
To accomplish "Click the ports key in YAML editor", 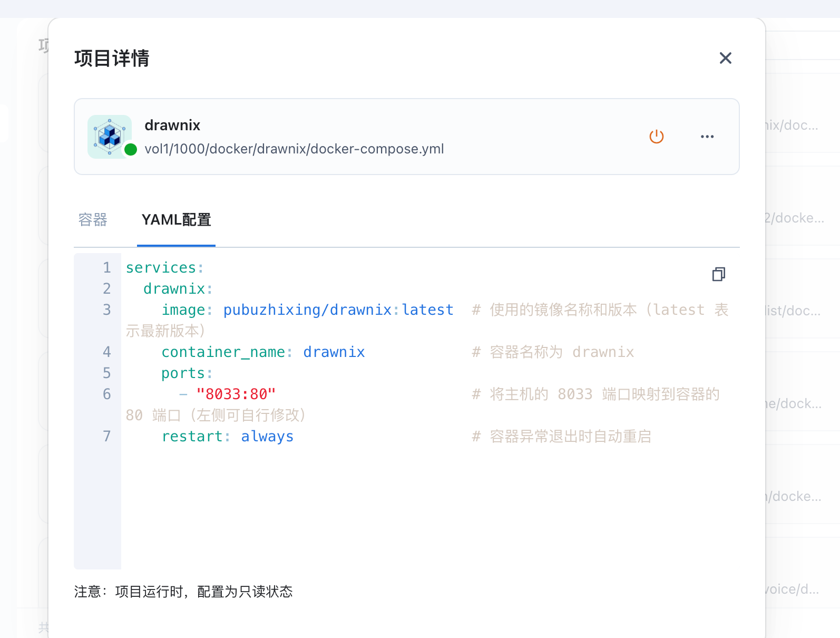I will click(183, 373).
